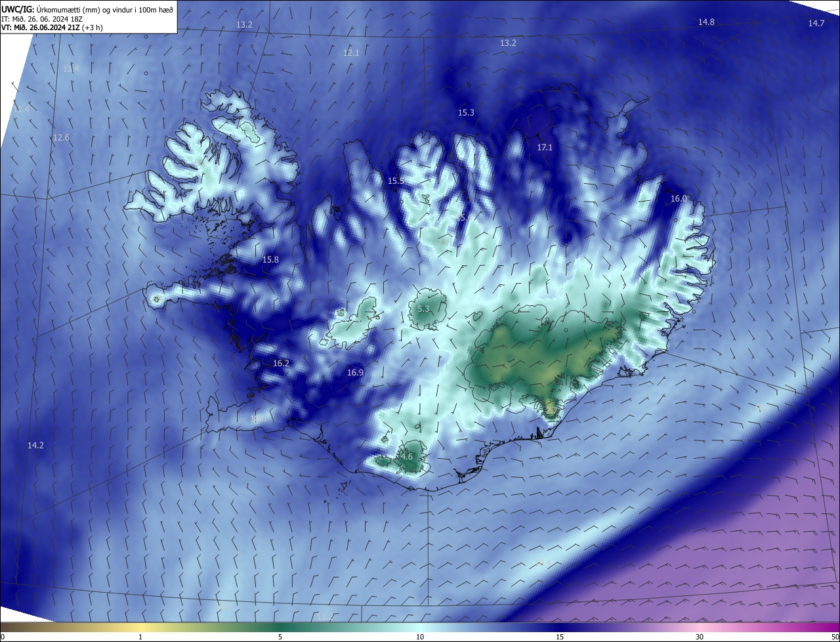Click the "14.2" value label over the ocean
The image size is (840, 642).
[35, 445]
